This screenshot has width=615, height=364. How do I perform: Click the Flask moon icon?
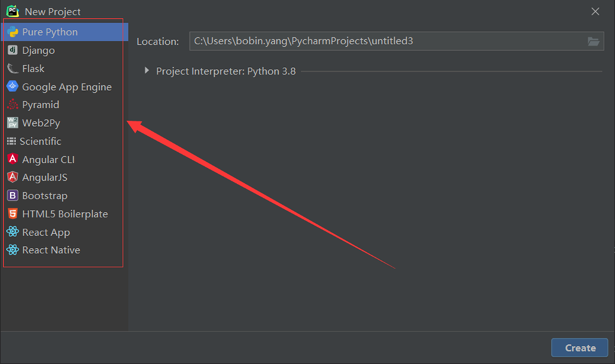[13, 68]
